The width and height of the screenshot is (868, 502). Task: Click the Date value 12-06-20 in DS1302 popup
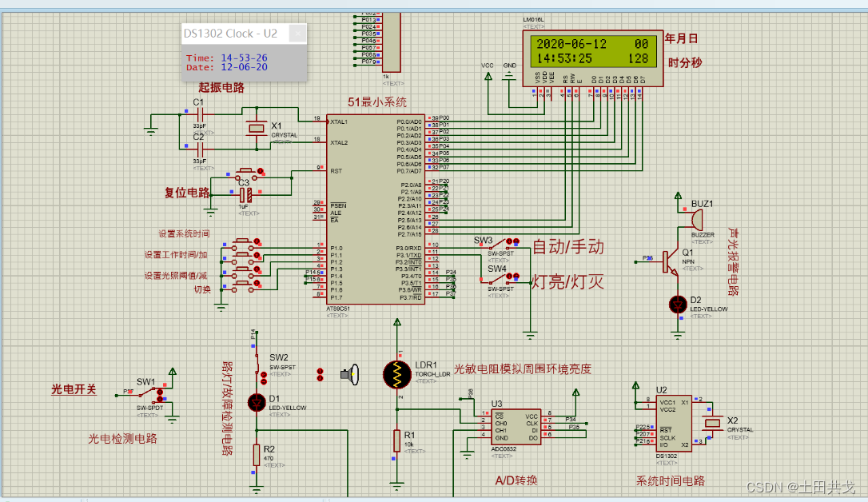click(x=244, y=67)
